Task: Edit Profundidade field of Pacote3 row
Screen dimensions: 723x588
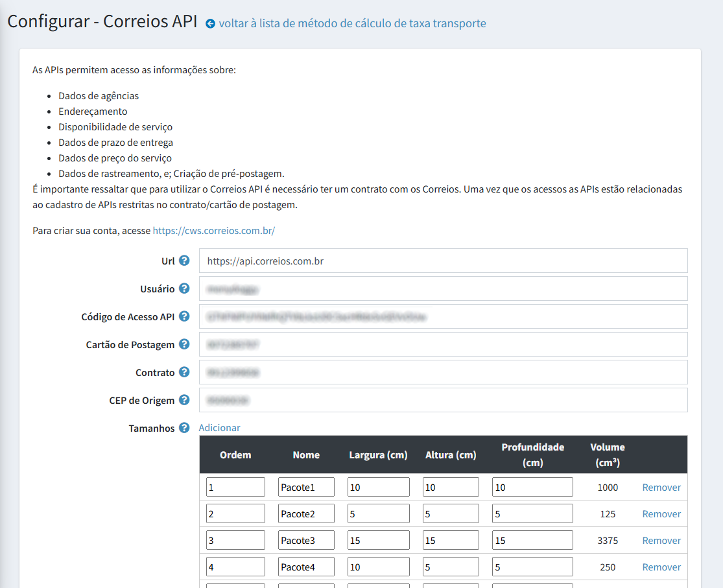Action: click(x=532, y=540)
